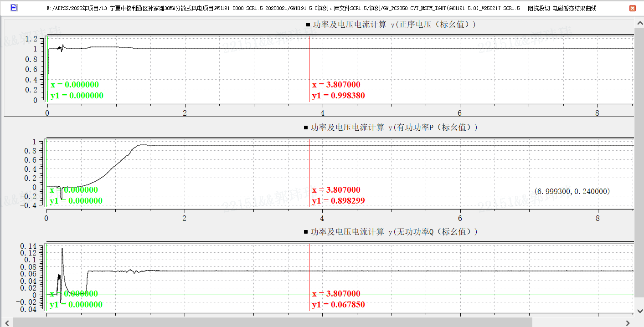
Task: Click the document icon in title bar
Action: 14,8
